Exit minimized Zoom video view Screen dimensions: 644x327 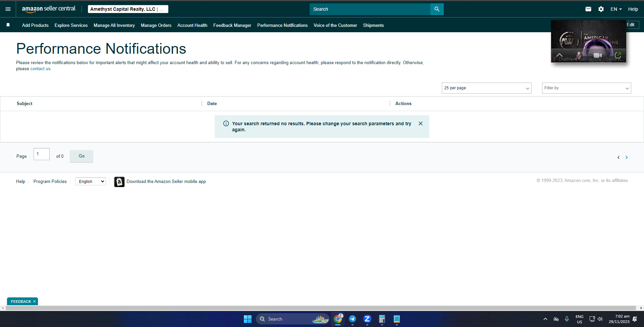(x=618, y=55)
